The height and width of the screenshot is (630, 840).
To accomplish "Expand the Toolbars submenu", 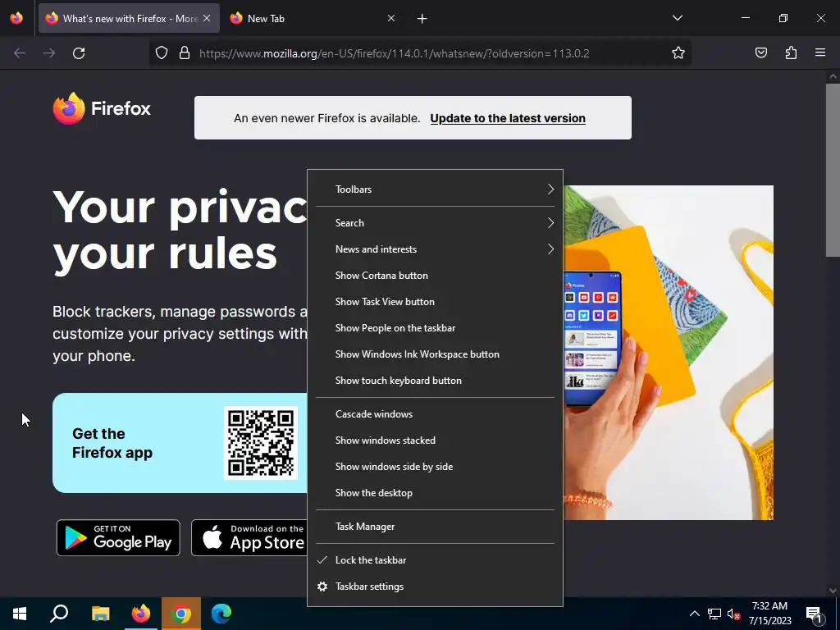I will [x=435, y=189].
